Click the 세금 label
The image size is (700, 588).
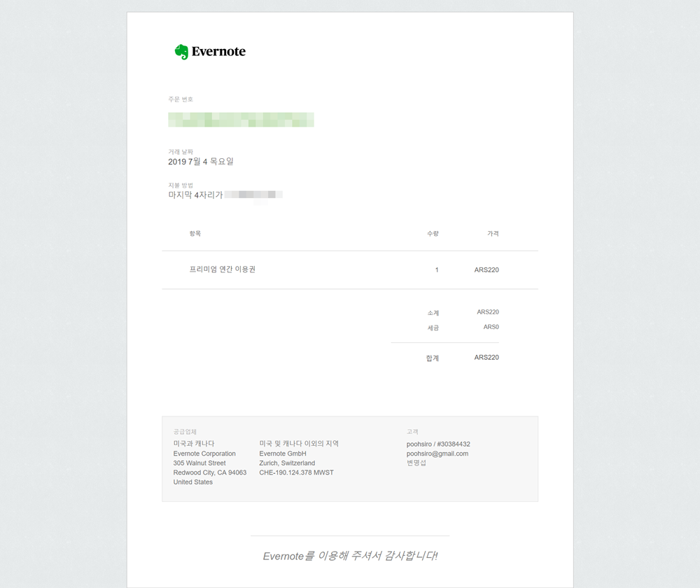point(433,328)
